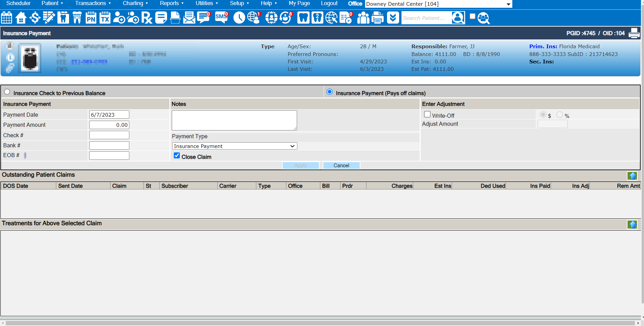Click the print icon beside OID :104
Viewport: 644px width, 326px height.
click(634, 33)
